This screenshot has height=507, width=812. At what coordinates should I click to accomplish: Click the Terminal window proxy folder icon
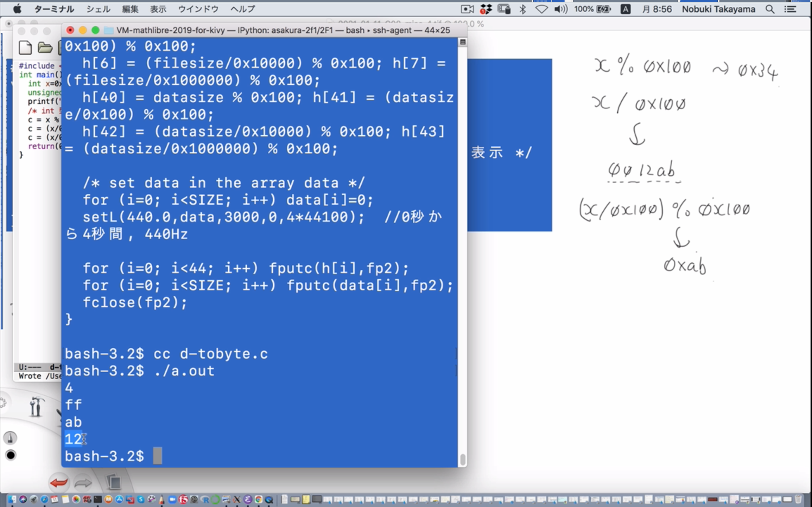[109, 30]
